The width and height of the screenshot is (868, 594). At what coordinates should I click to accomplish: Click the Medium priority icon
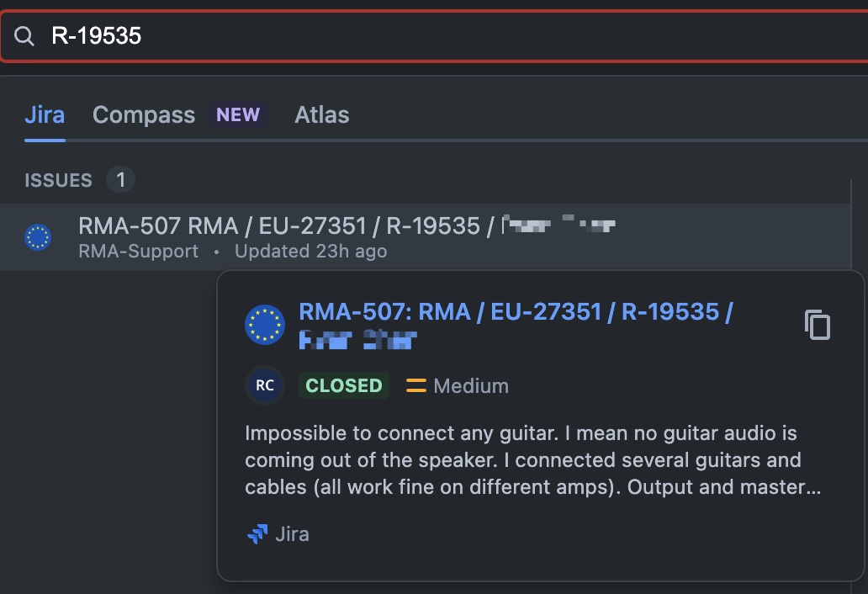tap(416, 386)
